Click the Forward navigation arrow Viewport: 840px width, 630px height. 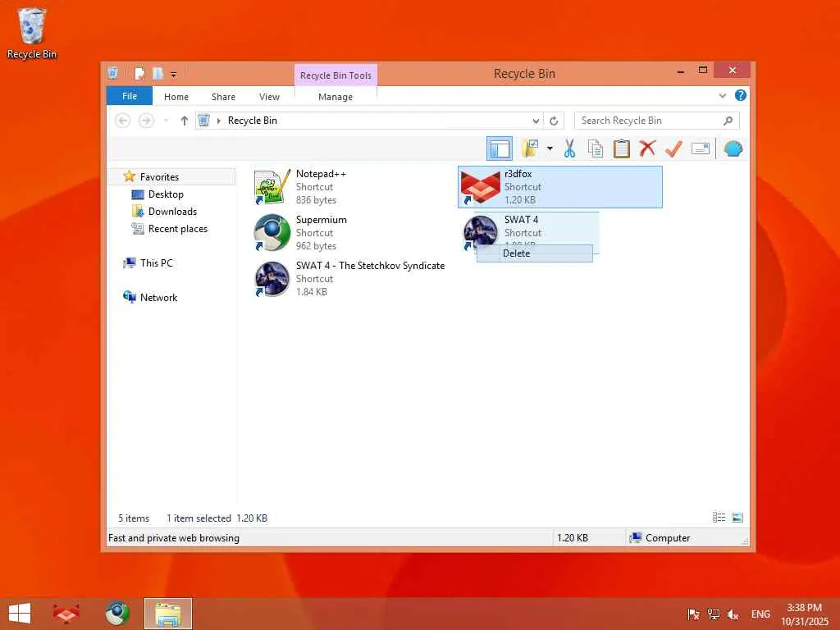[x=146, y=121]
